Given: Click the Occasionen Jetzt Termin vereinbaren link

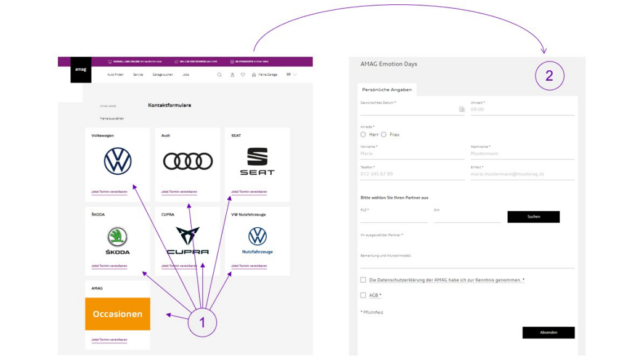Looking at the screenshot, I should tap(109, 340).
